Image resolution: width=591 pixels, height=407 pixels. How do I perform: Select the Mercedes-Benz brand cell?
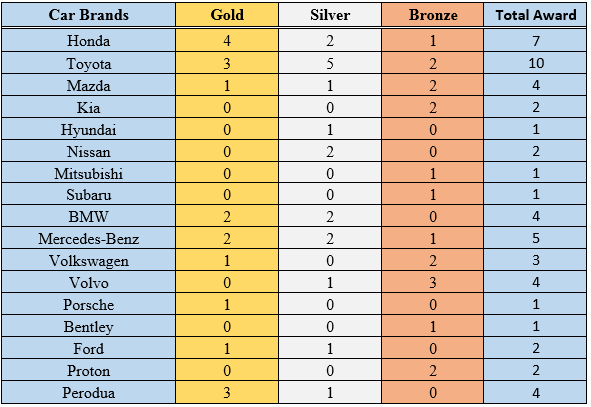tap(89, 238)
